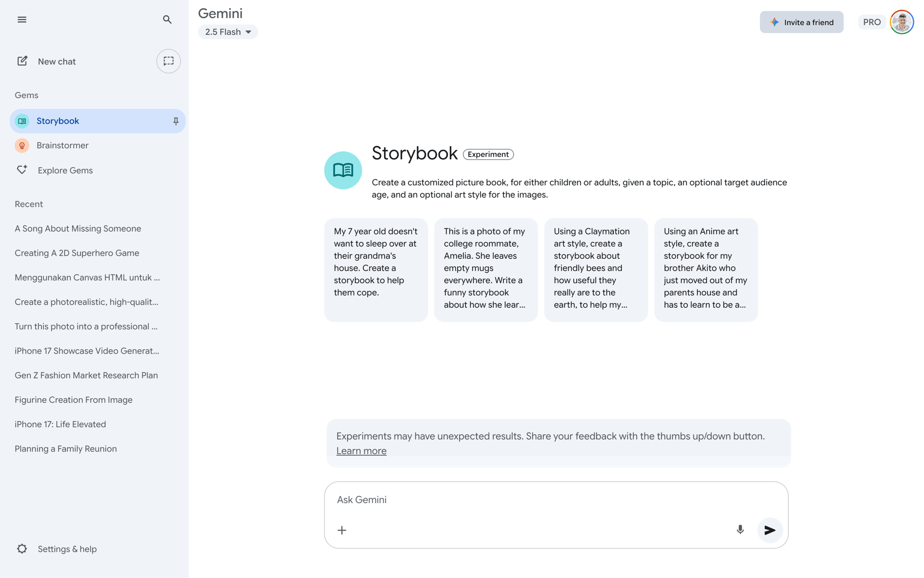Choose the Anime brother Akito prompt card

click(706, 270)
